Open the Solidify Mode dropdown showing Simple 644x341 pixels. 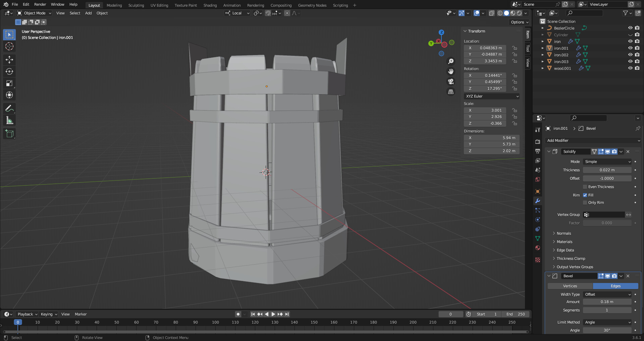click(x=607, y=162)
